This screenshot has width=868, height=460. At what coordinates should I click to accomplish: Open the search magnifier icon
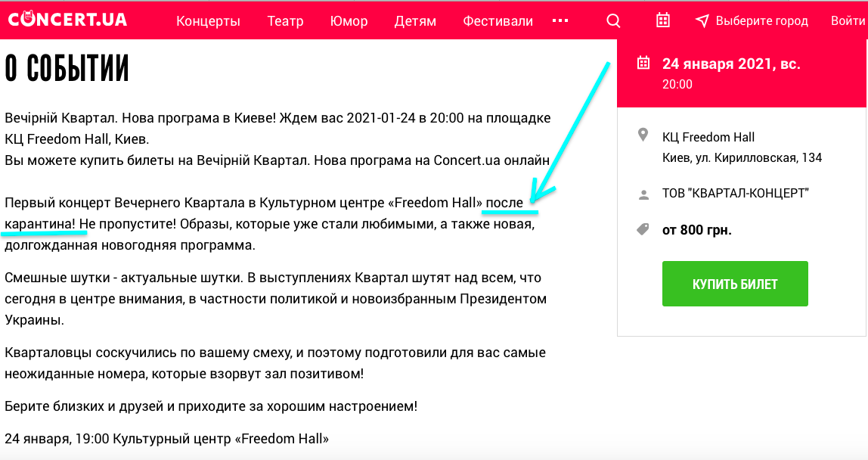[612, 20]
